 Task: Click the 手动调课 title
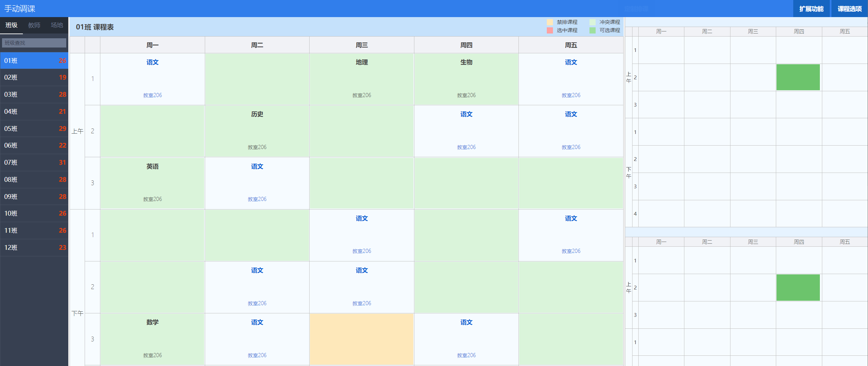pos(19,9)
